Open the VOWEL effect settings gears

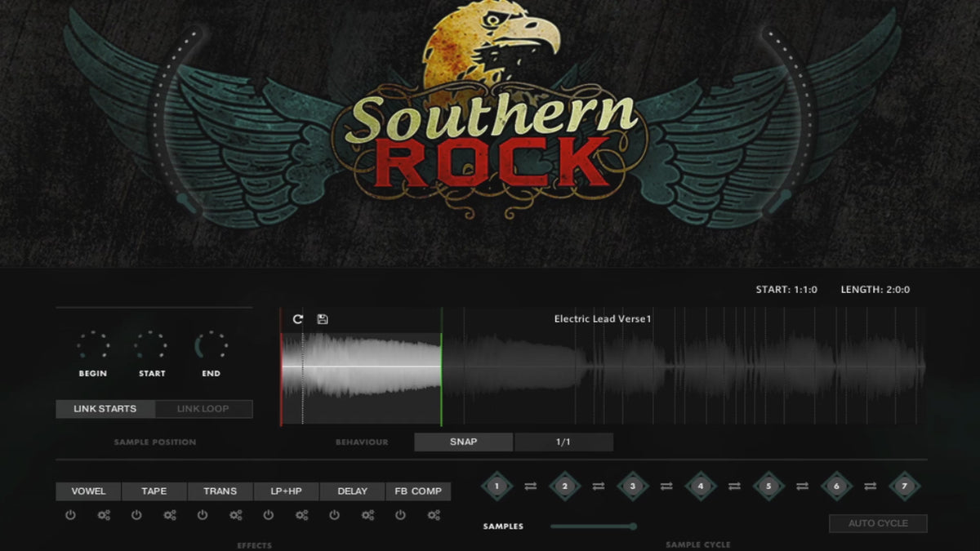[x=104, y=515]
